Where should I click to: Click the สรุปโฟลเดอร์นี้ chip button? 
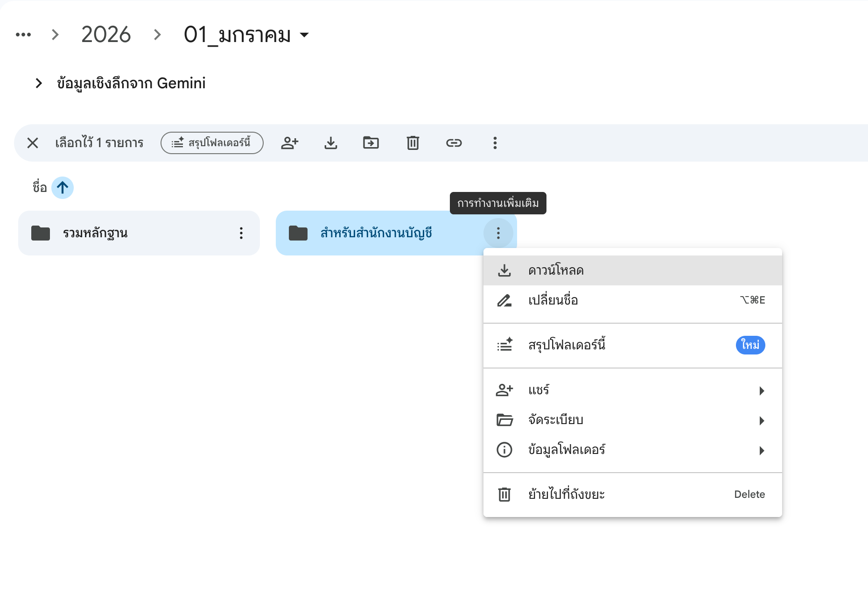(x=212, y=143)
